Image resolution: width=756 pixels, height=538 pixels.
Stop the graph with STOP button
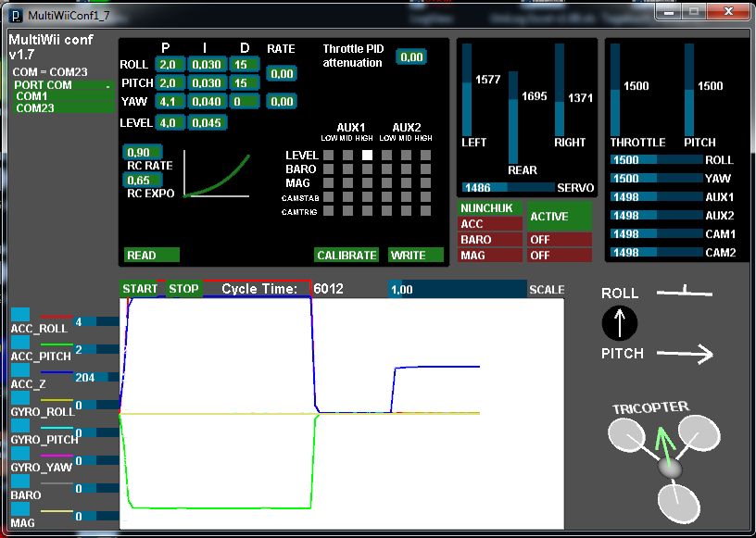[x=183, y=289]
